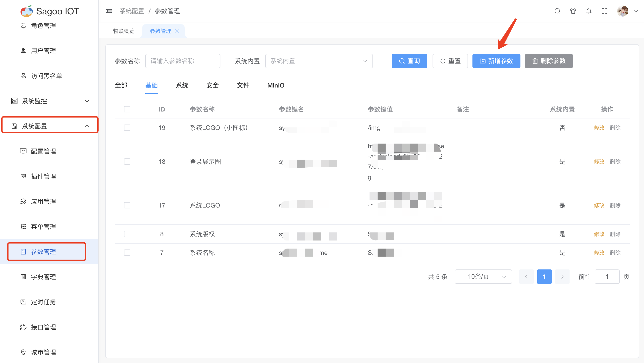This screenshot has height=363, width=644.
Task: Click 删除 for 系统LOGO row ID 17
Action: 615,205
